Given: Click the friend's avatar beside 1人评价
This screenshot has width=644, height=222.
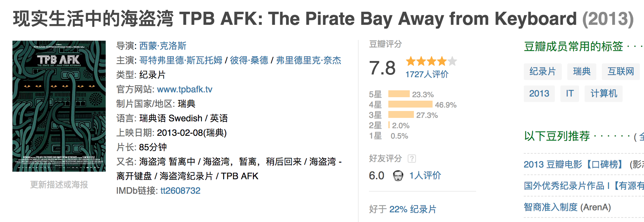Looking at the screenshot, I should tap(398, 176).
